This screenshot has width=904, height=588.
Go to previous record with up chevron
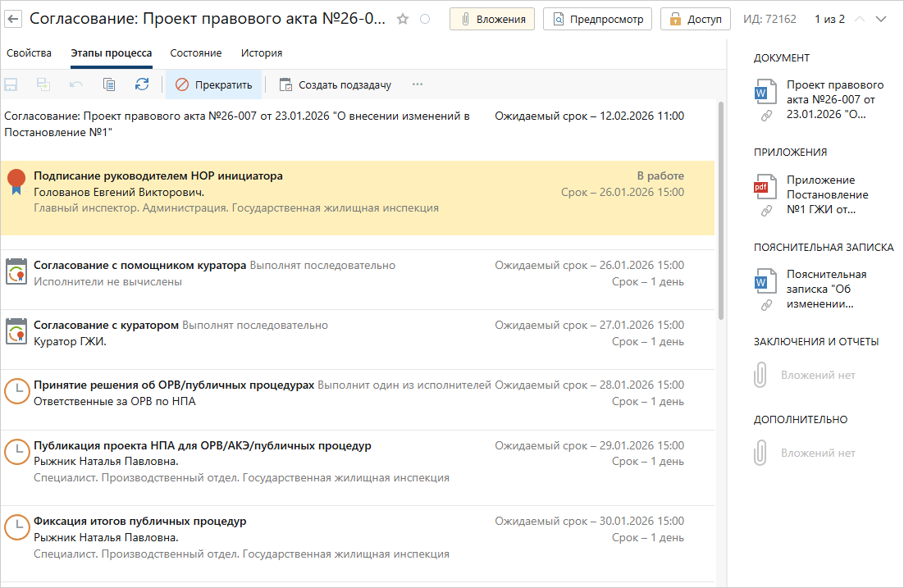(x=860, y=19)
